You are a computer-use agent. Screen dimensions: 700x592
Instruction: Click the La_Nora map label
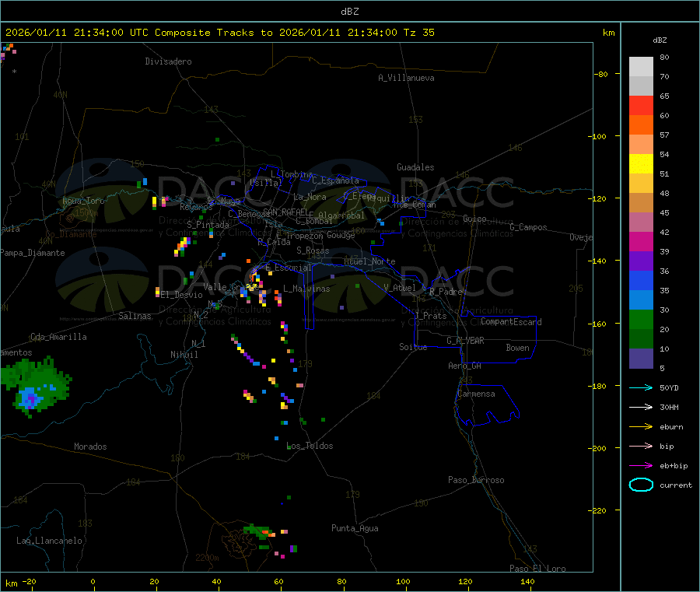click(310, 197)
